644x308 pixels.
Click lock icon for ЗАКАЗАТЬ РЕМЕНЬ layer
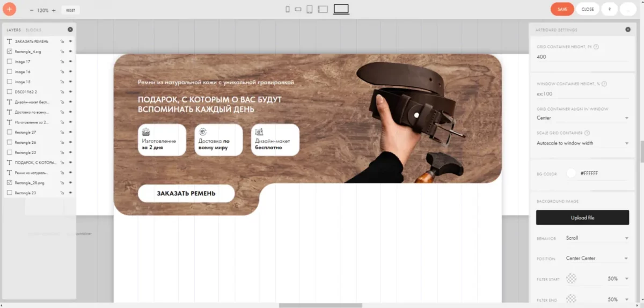(x=62, y=41)
